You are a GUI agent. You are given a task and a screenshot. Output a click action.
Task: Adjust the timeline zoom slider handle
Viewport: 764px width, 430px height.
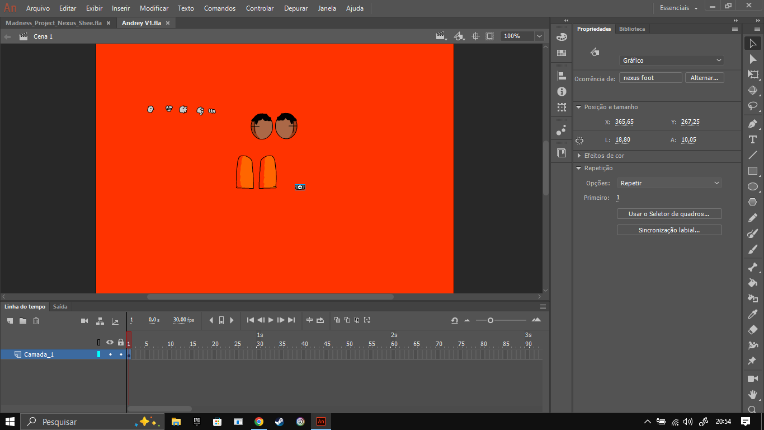(x=490, y=320)
